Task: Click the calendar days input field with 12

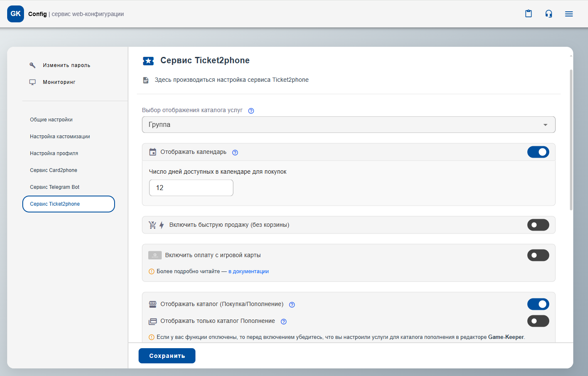Action: (191, 188)
